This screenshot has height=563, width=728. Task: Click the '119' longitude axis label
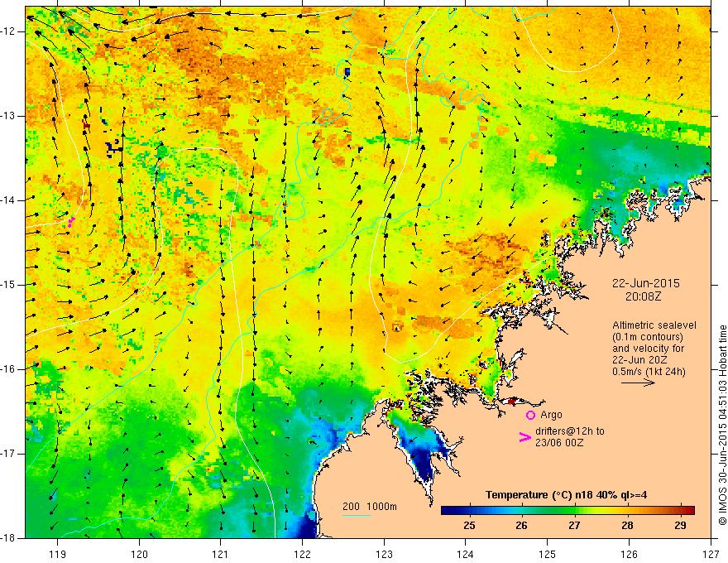[58, 554]
